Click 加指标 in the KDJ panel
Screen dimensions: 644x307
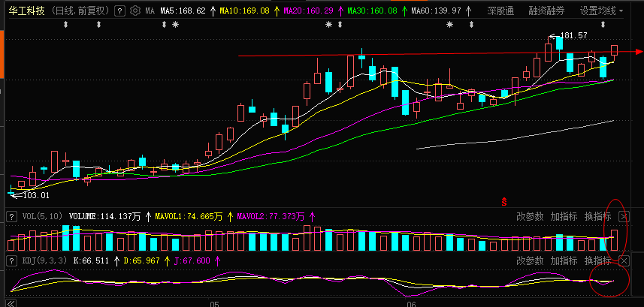[x=564, y=260]
